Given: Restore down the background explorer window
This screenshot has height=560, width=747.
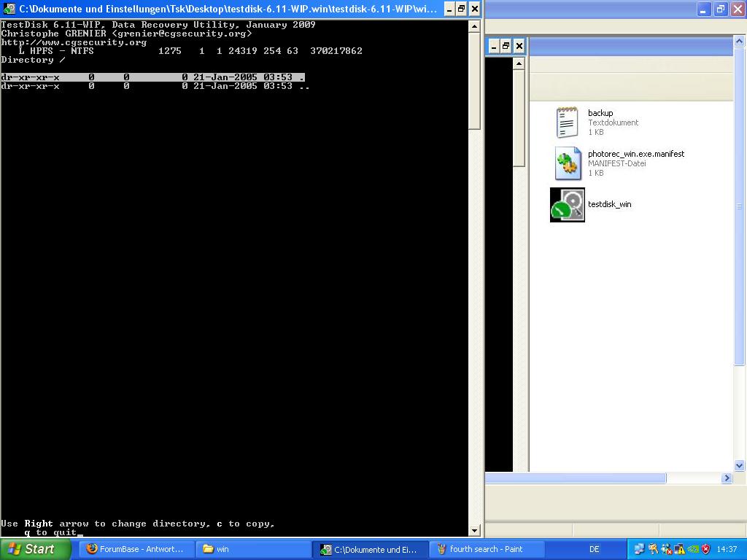Looking at the screenshot, I should 720,9.
